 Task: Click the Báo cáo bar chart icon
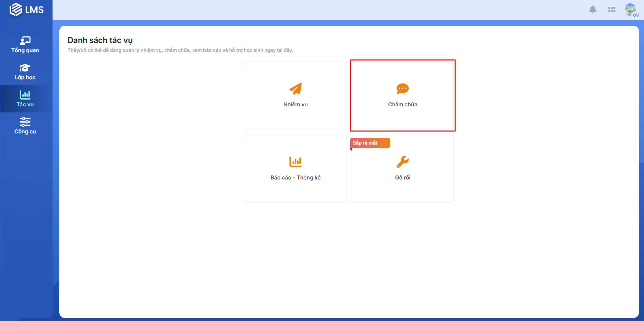295,162
